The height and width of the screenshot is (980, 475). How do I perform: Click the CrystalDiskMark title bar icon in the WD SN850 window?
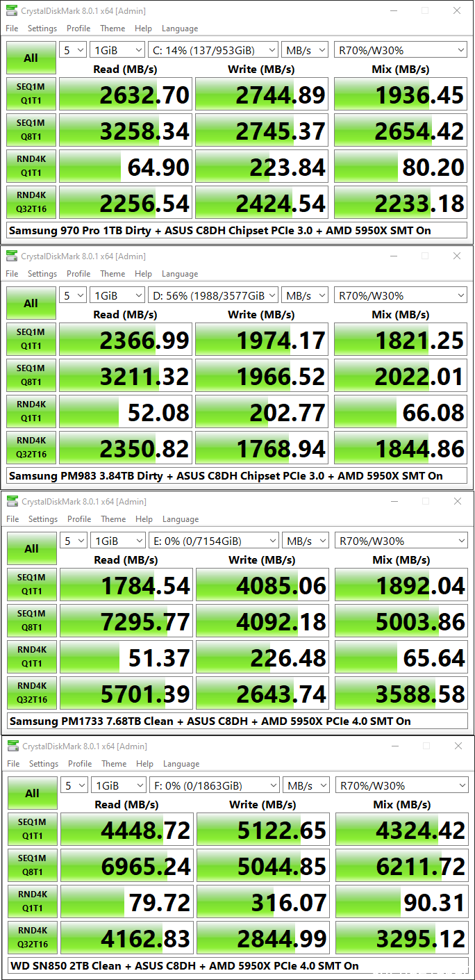(x=12, y=746)
